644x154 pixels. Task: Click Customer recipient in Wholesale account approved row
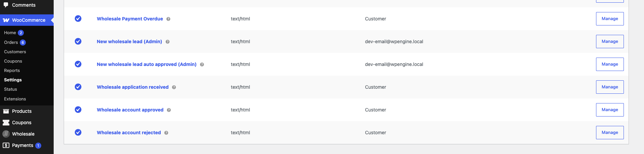[376, 110]
